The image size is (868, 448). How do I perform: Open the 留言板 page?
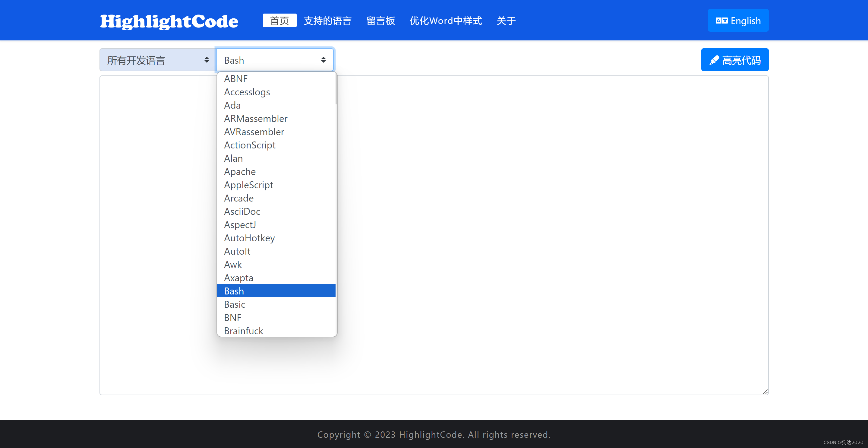click(380, 20)
